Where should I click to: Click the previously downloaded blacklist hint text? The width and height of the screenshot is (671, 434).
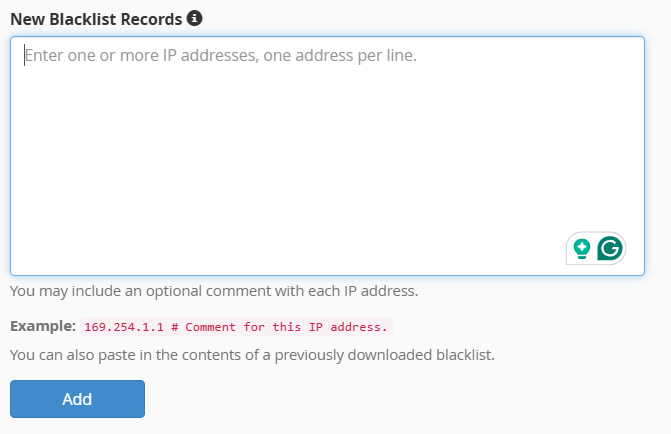click(252, 355)
